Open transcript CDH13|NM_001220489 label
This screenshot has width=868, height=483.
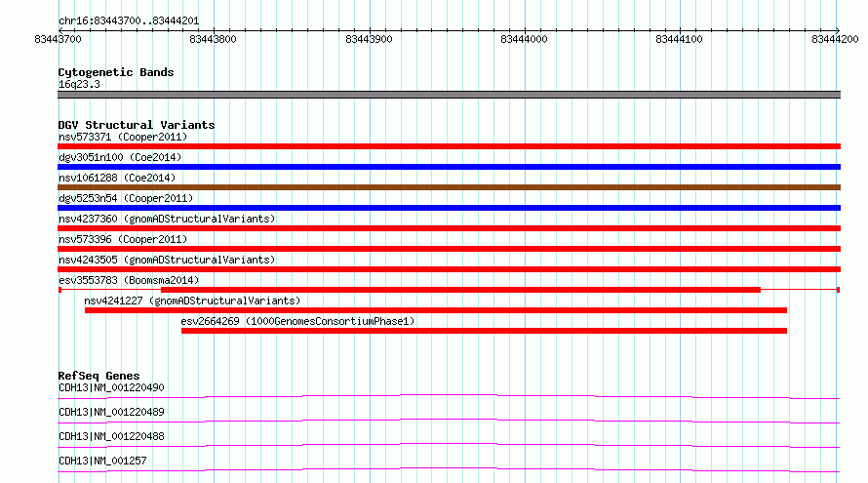(x=111, y=412)
